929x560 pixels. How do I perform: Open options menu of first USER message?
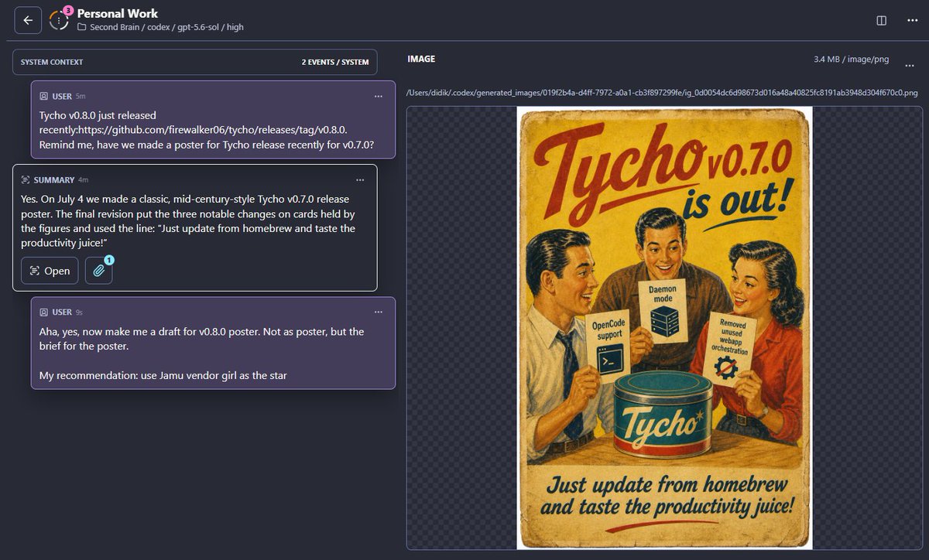point(379,96)
